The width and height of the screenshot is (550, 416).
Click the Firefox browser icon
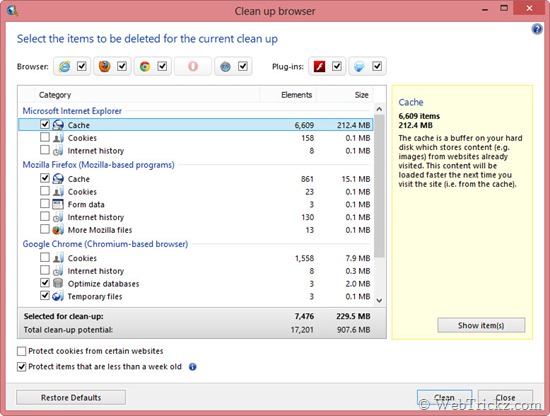[105, 66]
